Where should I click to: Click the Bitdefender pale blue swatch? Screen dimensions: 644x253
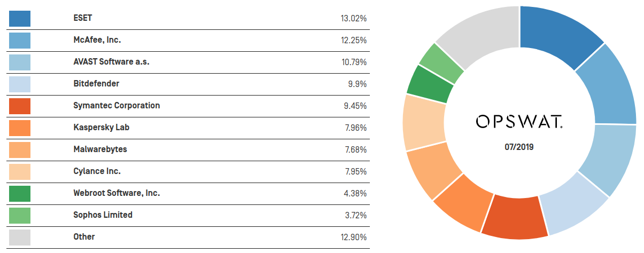point(20,84)
